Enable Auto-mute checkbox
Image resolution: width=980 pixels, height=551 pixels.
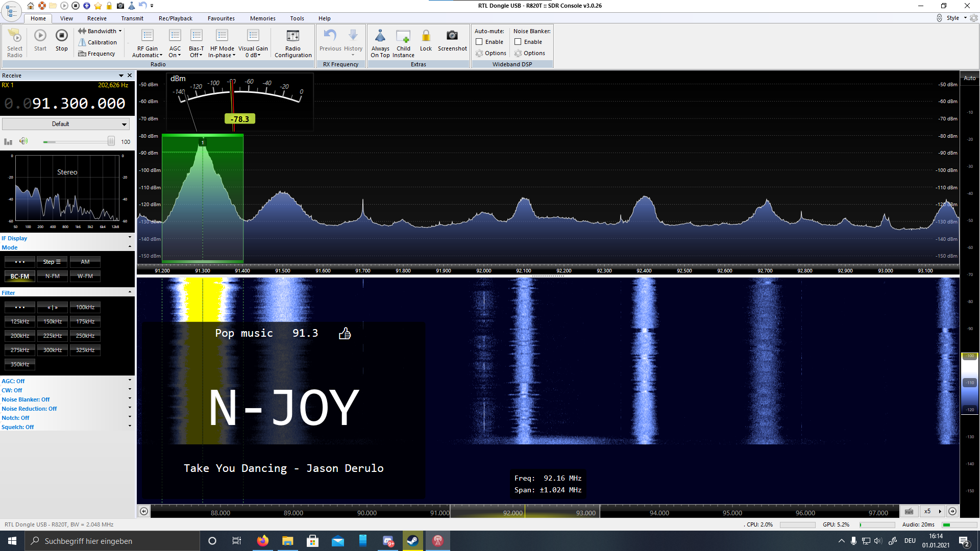point(479,42)
